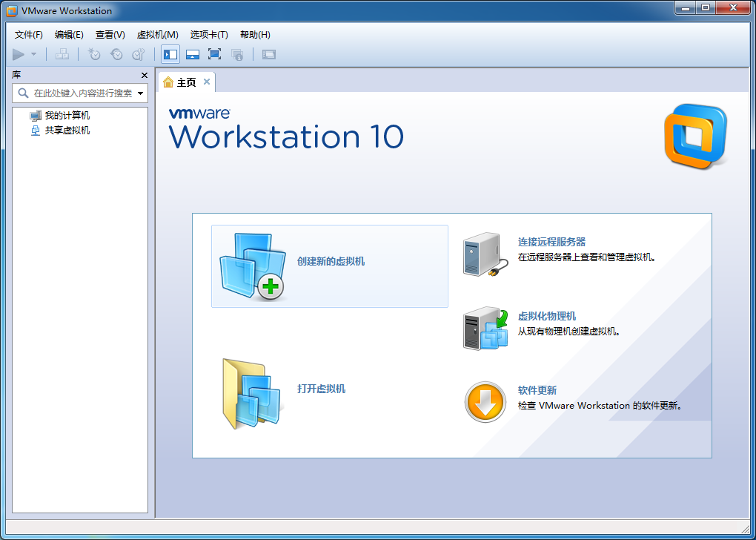Click the 软件更新 download arrow icon

485,402
